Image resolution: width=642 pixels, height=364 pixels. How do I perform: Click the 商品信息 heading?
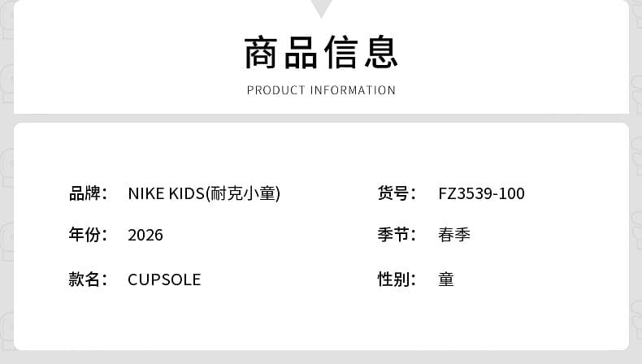pos(321,51)
